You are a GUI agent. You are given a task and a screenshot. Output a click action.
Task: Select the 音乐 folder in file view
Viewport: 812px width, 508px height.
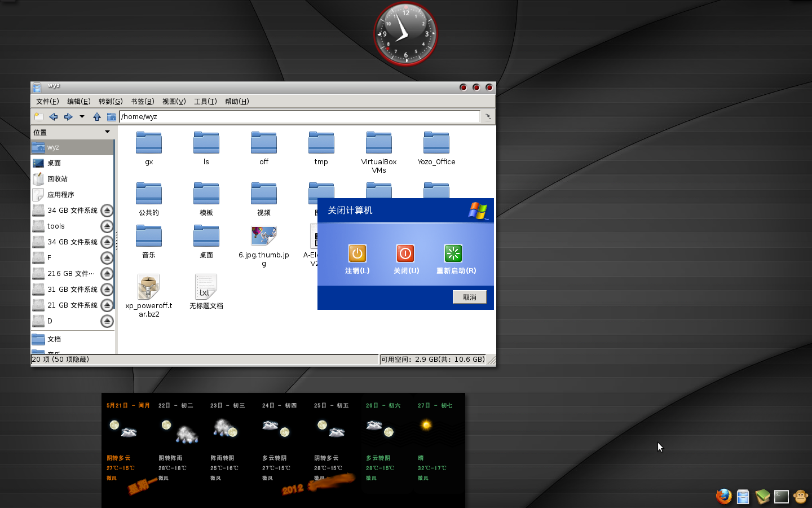149,241
